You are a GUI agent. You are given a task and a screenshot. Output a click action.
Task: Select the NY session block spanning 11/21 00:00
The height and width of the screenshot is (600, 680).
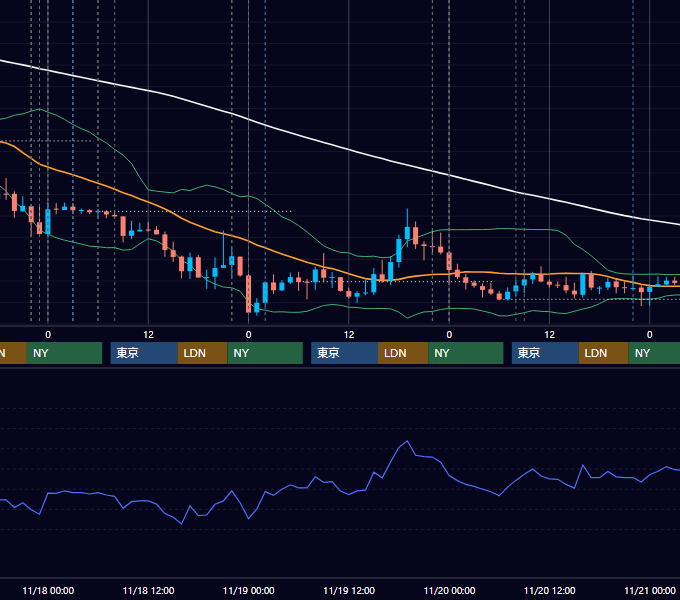click(654, 353)
